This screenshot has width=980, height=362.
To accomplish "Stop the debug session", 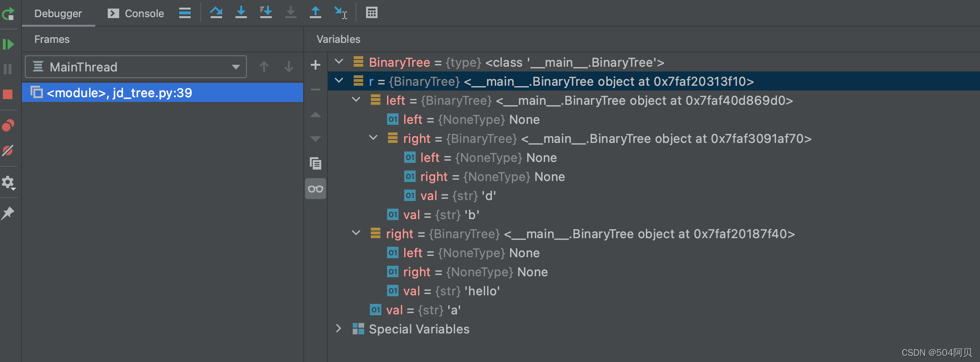I will 8,94.
